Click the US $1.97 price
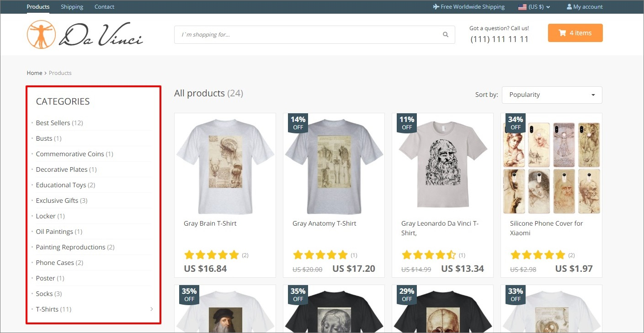 tap(574, 269)
